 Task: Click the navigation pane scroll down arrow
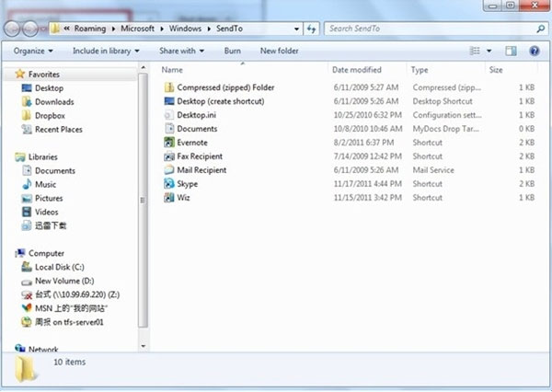(x=143, y=346)
